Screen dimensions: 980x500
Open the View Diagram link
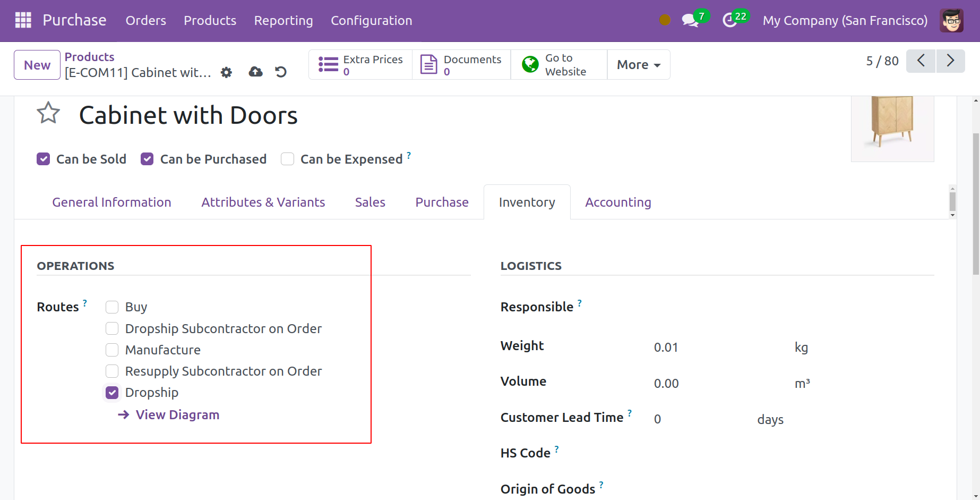tap(177, 415)
